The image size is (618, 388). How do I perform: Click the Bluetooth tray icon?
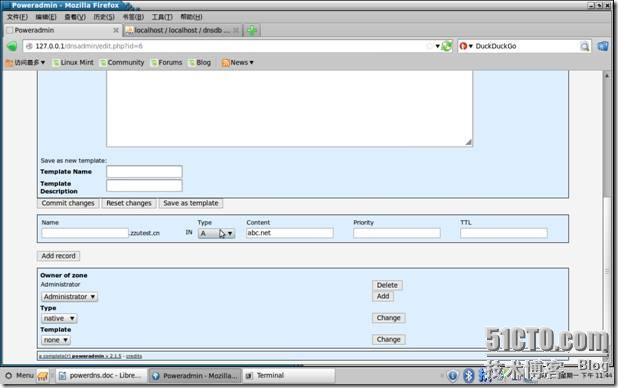(469, 376)
